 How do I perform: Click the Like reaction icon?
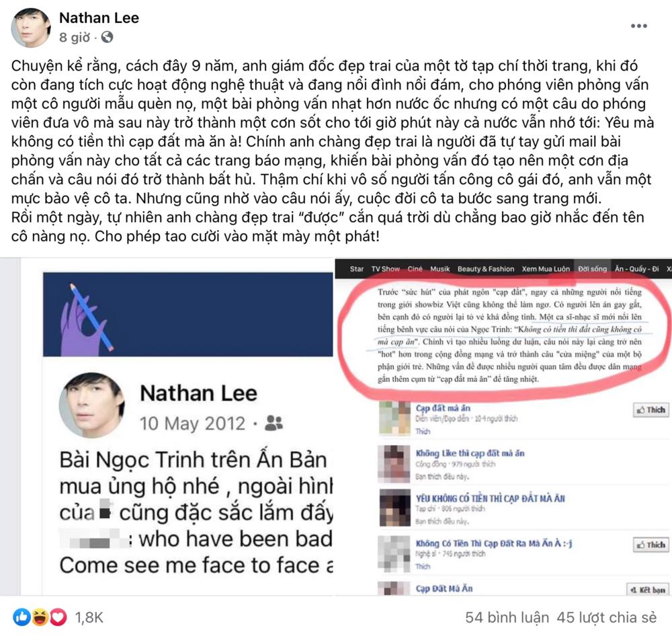point(22,617)
